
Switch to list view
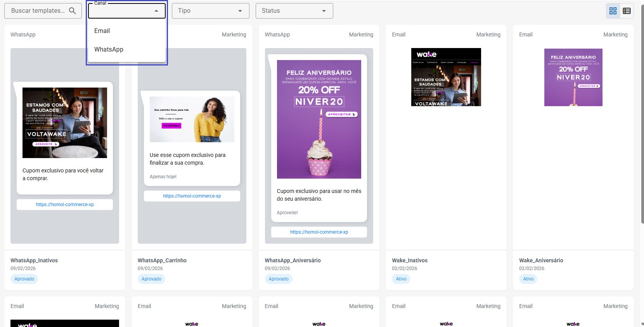click(627, 11)
